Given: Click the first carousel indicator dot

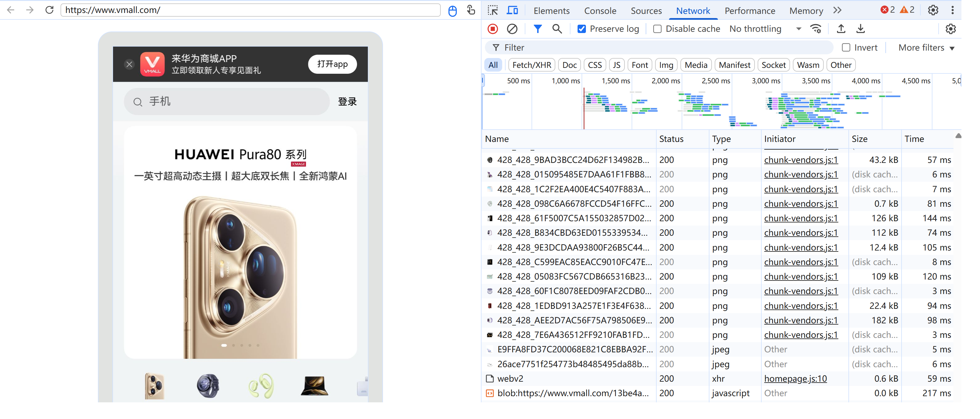Looking at the screenshot, I should (224, 345).
